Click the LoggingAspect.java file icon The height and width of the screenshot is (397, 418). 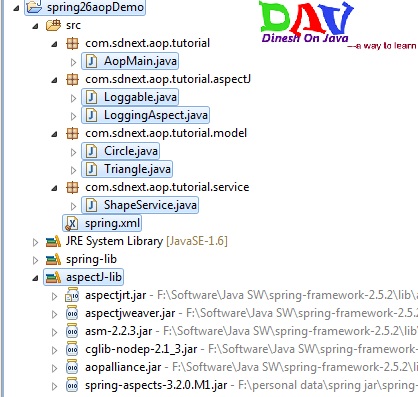(91, 115)
